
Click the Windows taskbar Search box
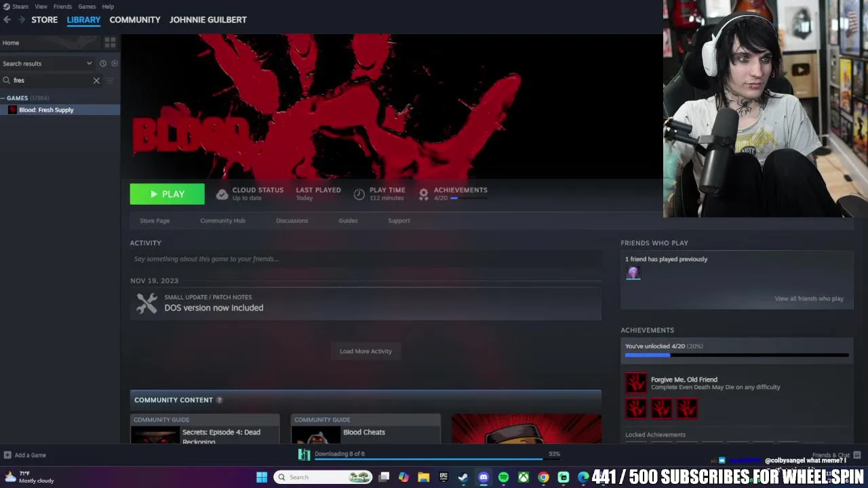point(321,477)
